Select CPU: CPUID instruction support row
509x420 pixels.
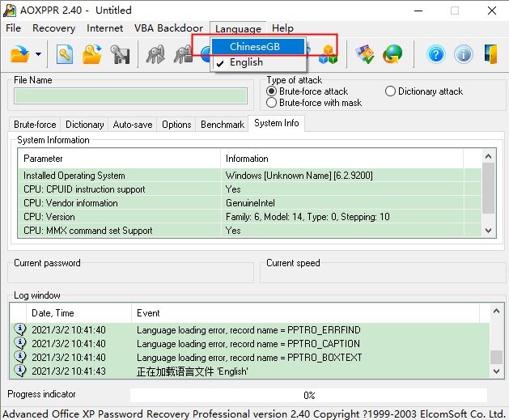tap(249, 189)
